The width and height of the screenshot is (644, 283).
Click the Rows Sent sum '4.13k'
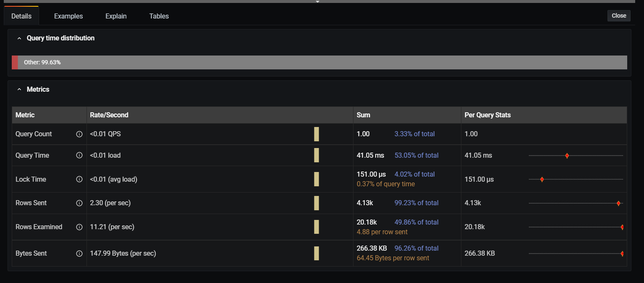(x=365, y=203)
